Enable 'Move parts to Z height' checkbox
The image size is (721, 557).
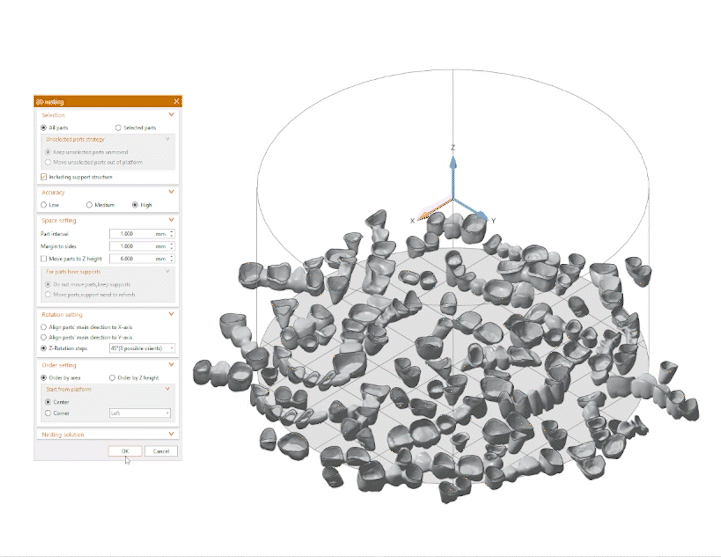click(x=43, y=258)
